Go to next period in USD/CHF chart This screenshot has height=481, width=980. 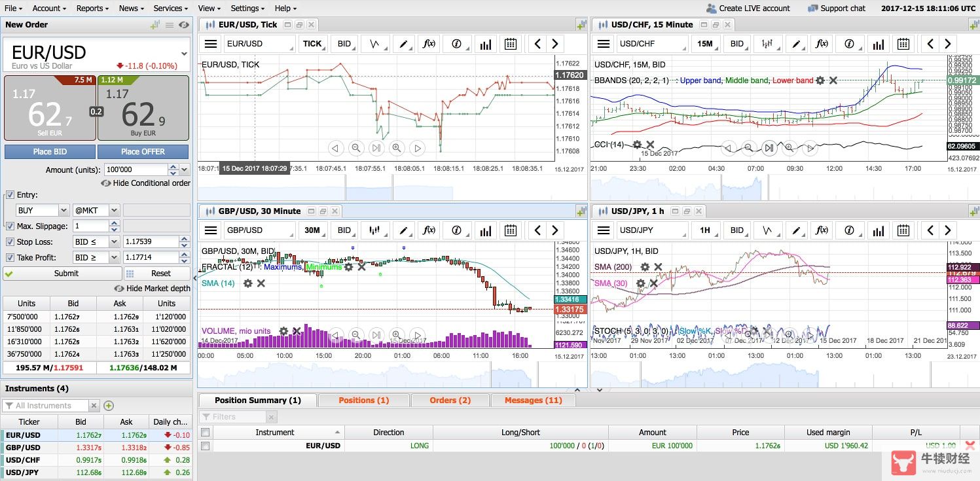948,44
